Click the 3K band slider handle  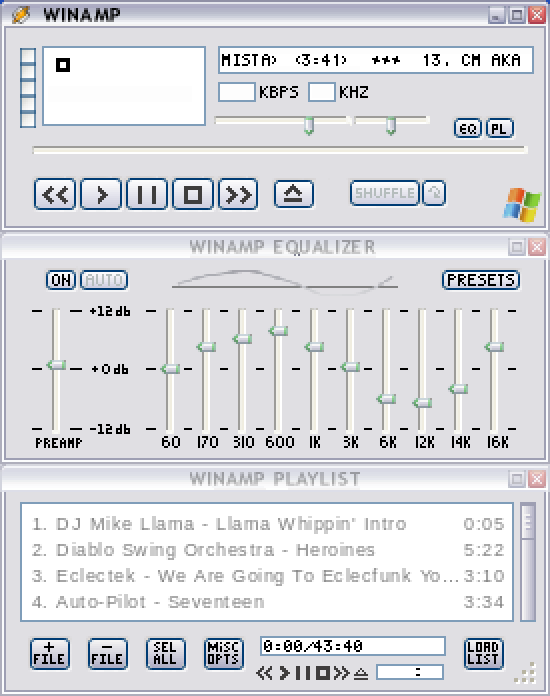click(x=350, y=367)
